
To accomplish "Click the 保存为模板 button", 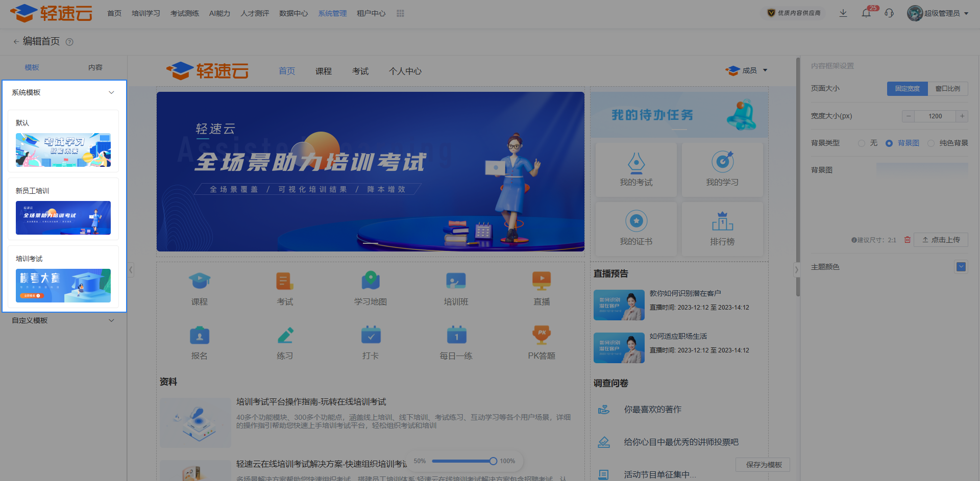I will pyautogui.click(x=764, y=465).
